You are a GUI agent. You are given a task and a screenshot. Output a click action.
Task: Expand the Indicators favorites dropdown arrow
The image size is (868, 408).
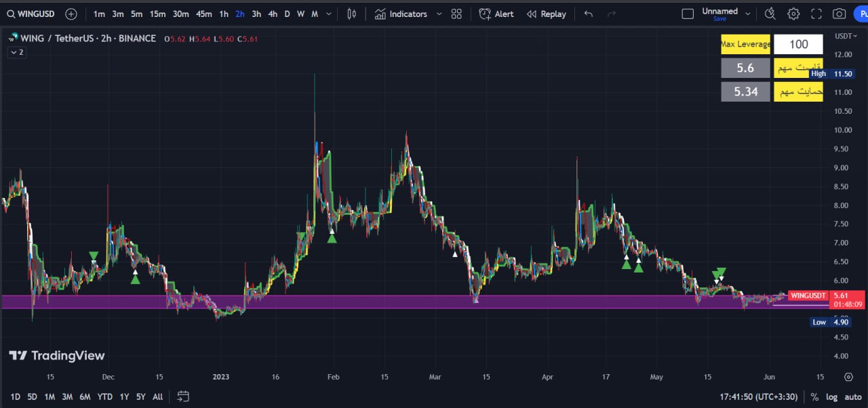pos(439,14)
